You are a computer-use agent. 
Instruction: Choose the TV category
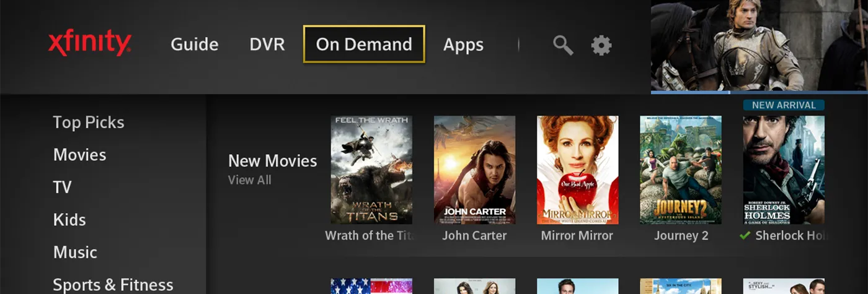click(x=63, y=187)
